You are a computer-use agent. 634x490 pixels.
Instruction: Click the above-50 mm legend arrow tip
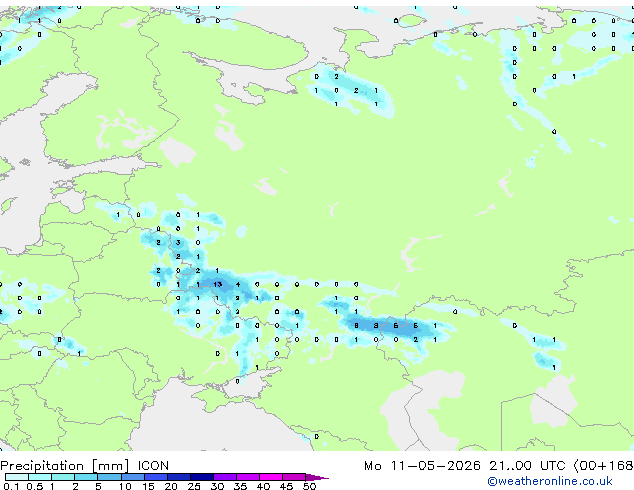(x=317, y=477)
